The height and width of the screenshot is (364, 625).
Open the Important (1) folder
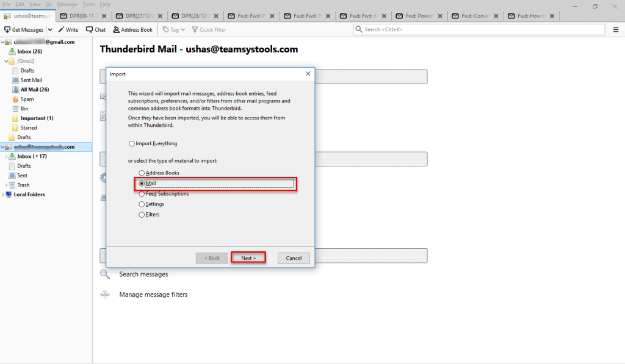(x=37, y=118)
